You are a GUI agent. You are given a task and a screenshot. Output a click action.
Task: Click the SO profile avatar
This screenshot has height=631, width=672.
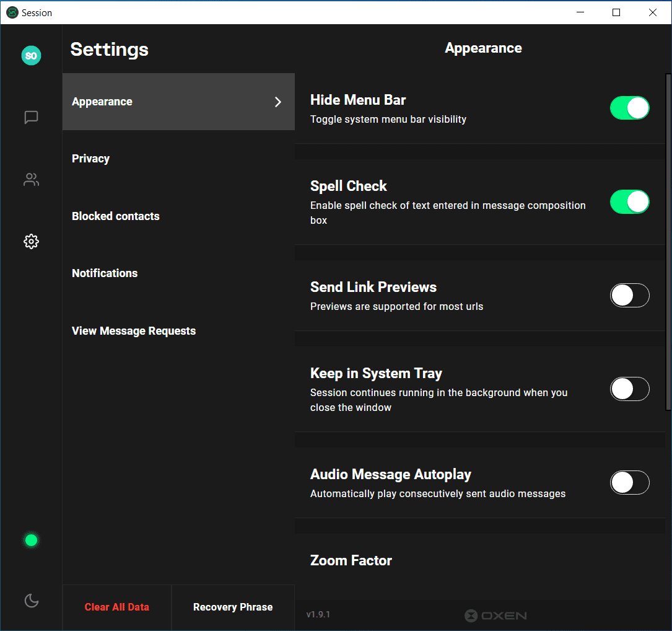(31, 56)
